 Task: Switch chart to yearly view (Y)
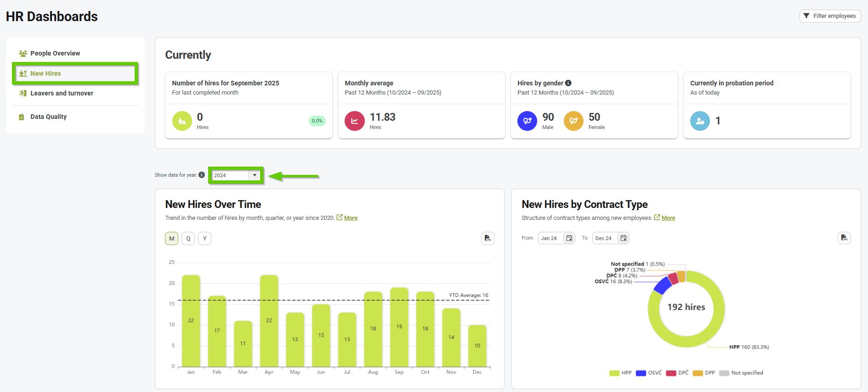point(204,239)
